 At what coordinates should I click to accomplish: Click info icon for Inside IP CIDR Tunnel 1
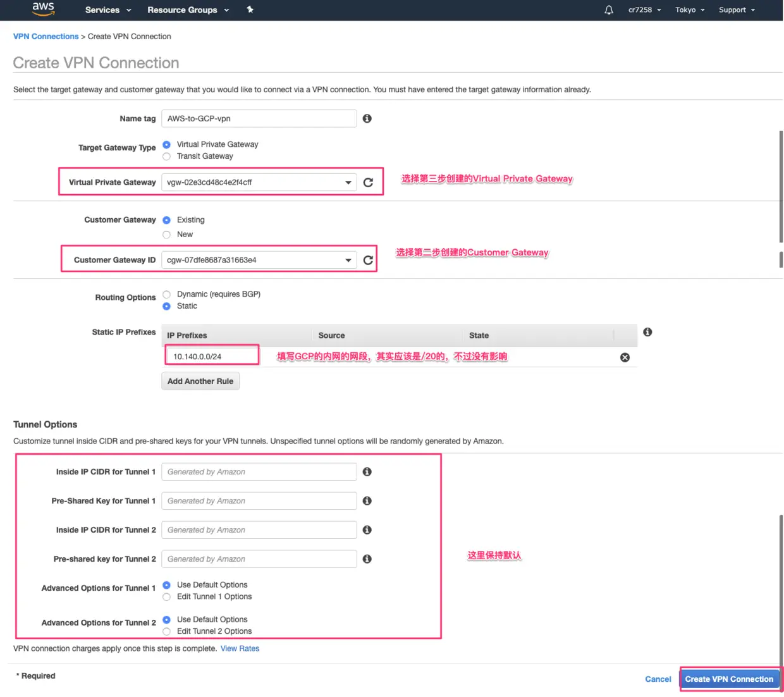[367, 472]
